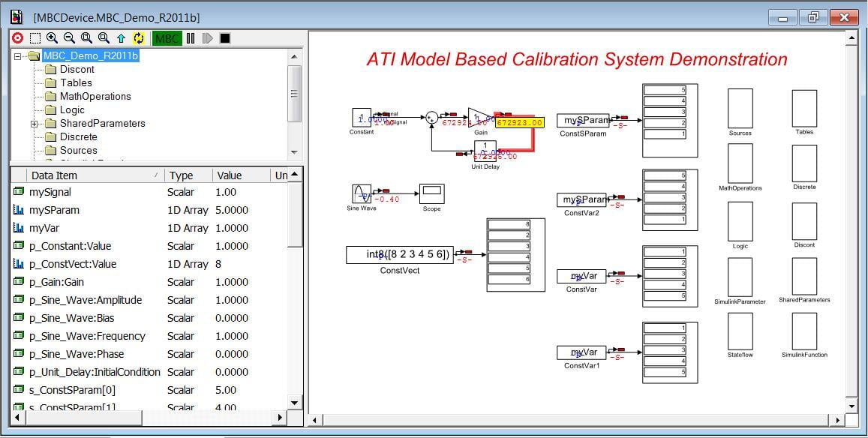Image resolution: width=868 pixels, height=438 pixels.
Task: Click the Gain triangle block
Action: click(x=480, y=118)
